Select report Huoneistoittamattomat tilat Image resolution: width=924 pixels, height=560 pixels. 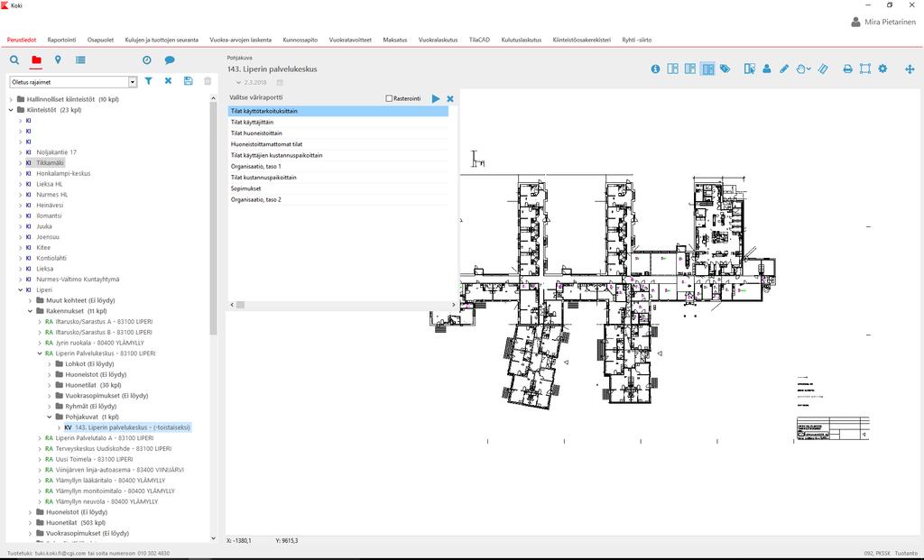point(337,144)
